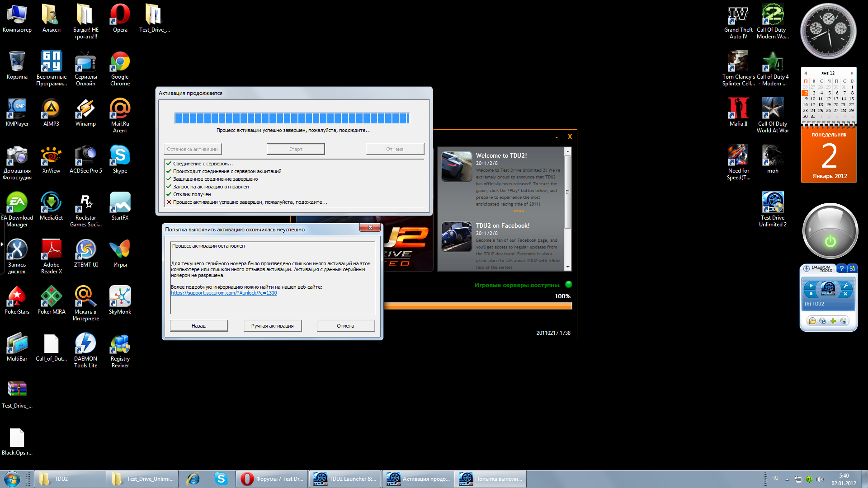Check the Защищённое соединение завершено checkbox

click(x=169, y=179)
